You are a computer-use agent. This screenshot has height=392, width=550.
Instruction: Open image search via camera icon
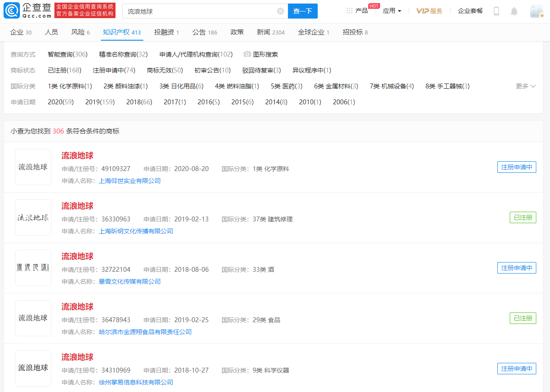point(247,54)
